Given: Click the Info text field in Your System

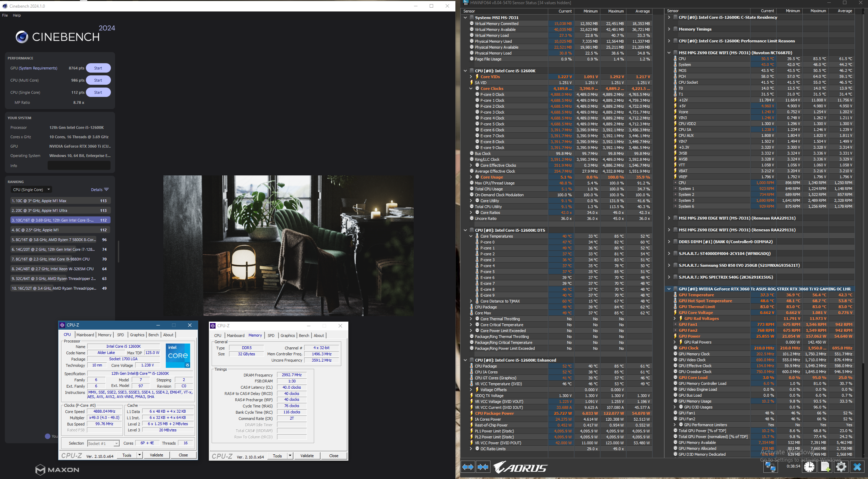Looking at the screenshot, I should click(x=79, y=166).
